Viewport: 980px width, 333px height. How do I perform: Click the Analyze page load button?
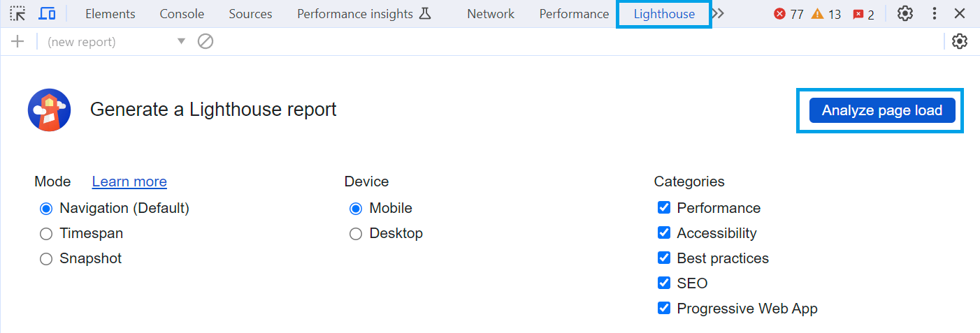click(x=882, y=110)
